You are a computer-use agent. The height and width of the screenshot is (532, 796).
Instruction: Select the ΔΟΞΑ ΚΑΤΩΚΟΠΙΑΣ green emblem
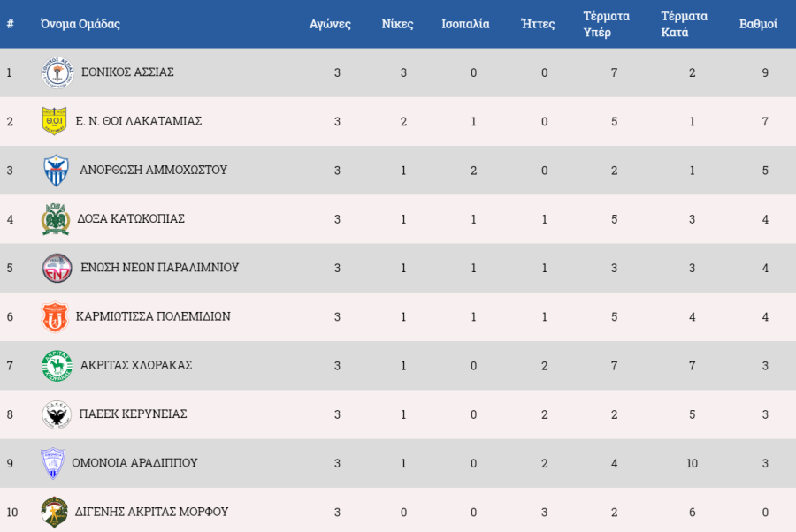pos(56,219)
